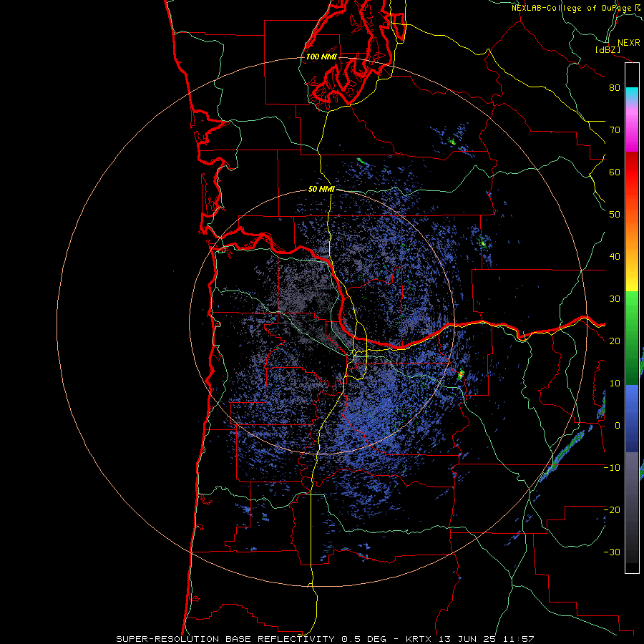
Task: Click the 50 value on the dBZ scale
Action: (x=615, y=215)
